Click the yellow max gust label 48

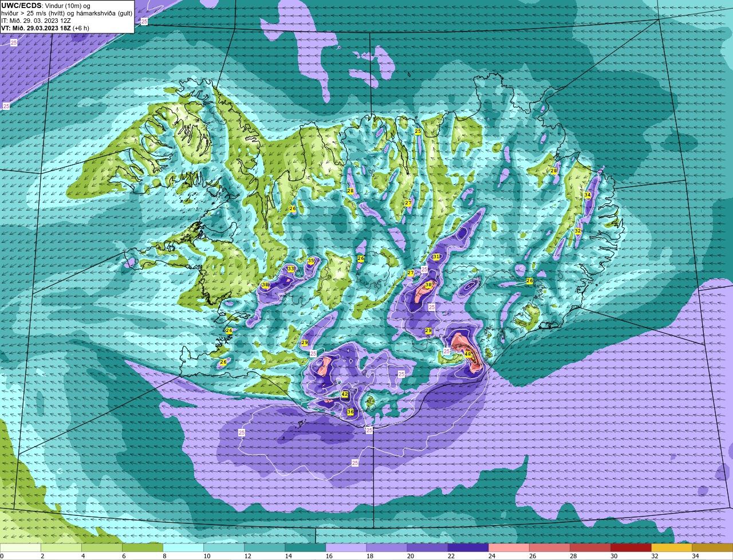[x=468, y=354]
